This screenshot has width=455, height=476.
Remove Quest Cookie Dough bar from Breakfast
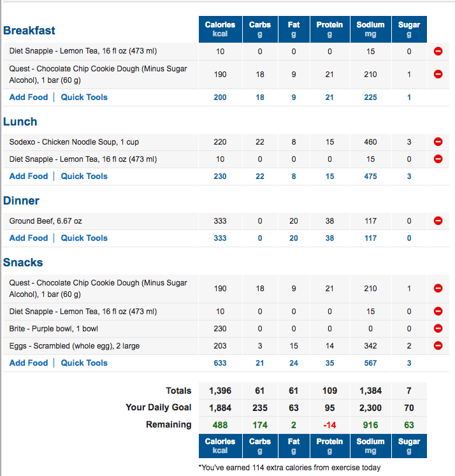(438, 74)
